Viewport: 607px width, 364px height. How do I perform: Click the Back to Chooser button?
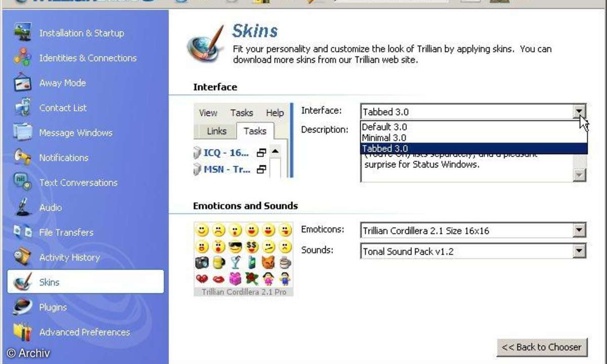click(x=542, y=347)
